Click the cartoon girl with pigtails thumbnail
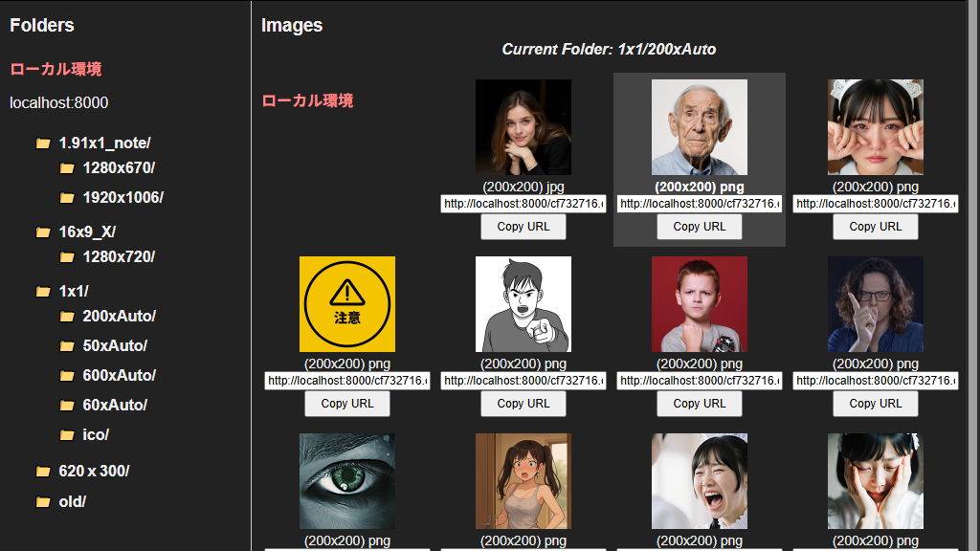This screenshot has width=980, height=551. point(523,481)
